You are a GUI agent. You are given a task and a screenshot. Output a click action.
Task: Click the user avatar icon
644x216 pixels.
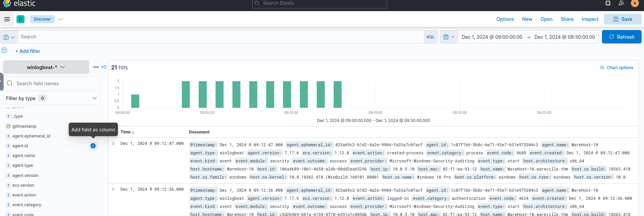(x=635, y=3)
